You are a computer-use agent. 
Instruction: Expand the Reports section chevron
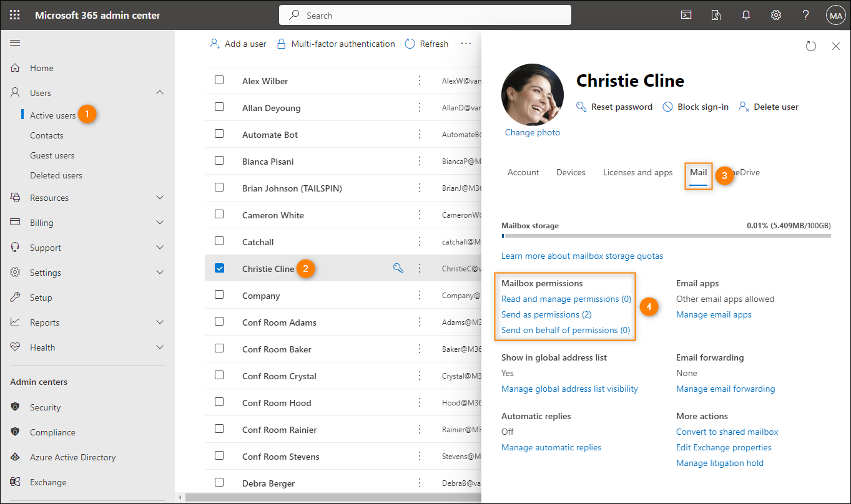point(160,322)
